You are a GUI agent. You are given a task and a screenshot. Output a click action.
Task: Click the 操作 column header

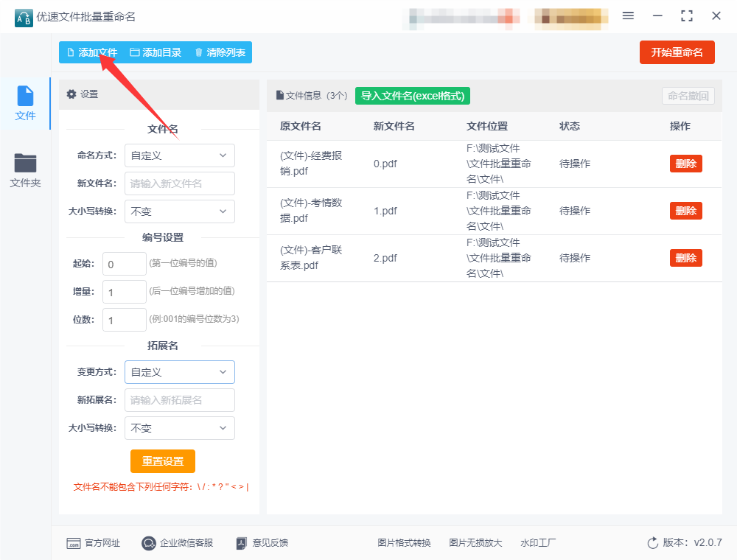680,126
